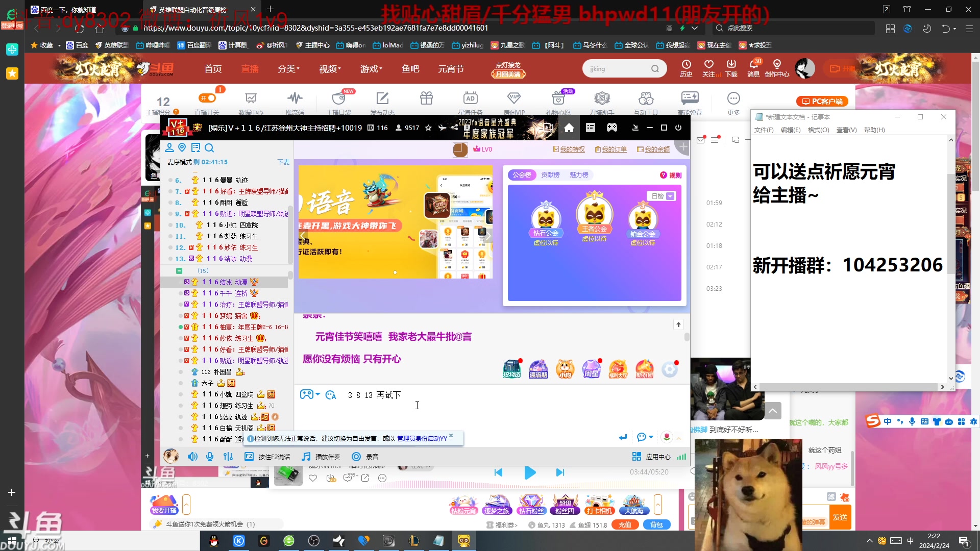980x551 pixels.
Task: Open the 查看(V) menu in Notepad
Action: point(846,130)
